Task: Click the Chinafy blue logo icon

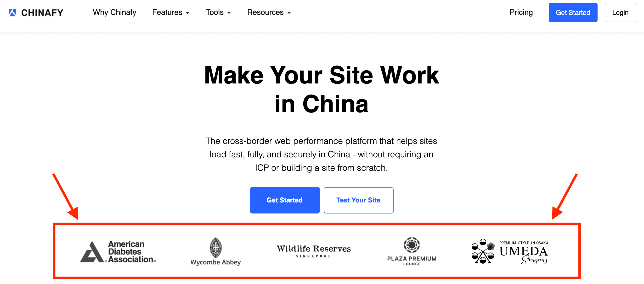Action: 12,12
